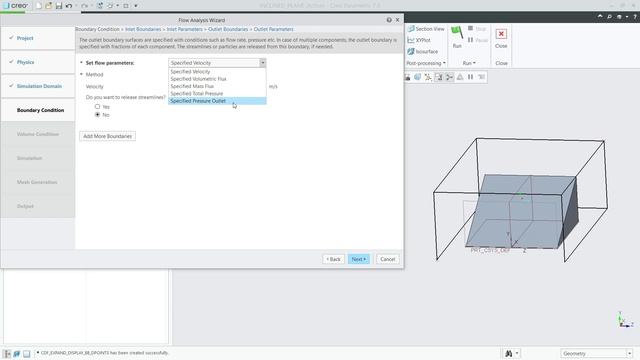Viewport: 640px width, 360px height.
Task: Click the Pause simulation icon in the ribbon
Action: point(470,40)
